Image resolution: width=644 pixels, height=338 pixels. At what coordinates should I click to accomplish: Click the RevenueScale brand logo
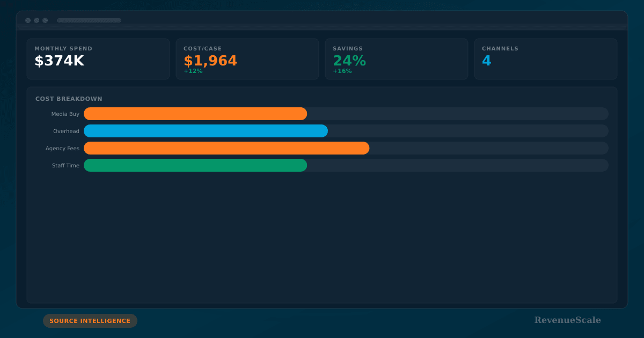pyautogui.click(x=567, y=320)
